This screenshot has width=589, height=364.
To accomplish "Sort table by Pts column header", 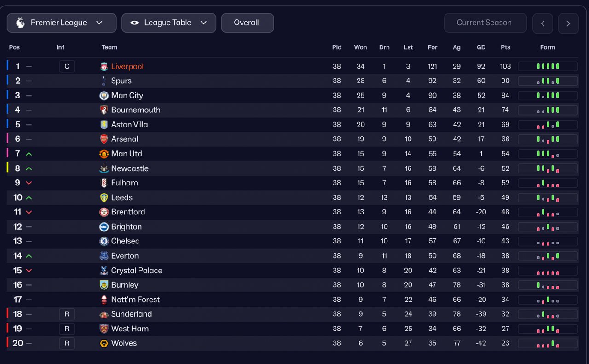I will (505, 47).
